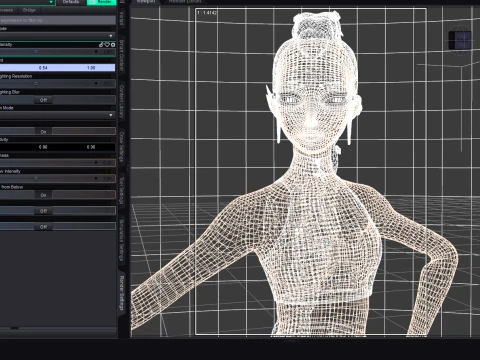The width and height of the screenshot is (480, 360).
Task: Click the green Render button
Action: click(102, 2)
